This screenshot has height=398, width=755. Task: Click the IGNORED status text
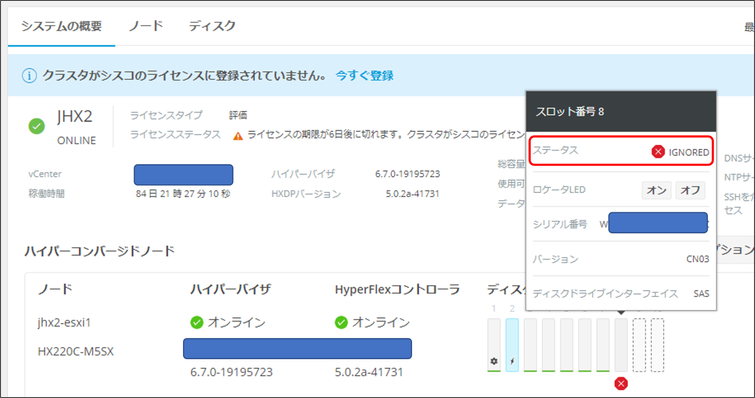coord(689,153)
